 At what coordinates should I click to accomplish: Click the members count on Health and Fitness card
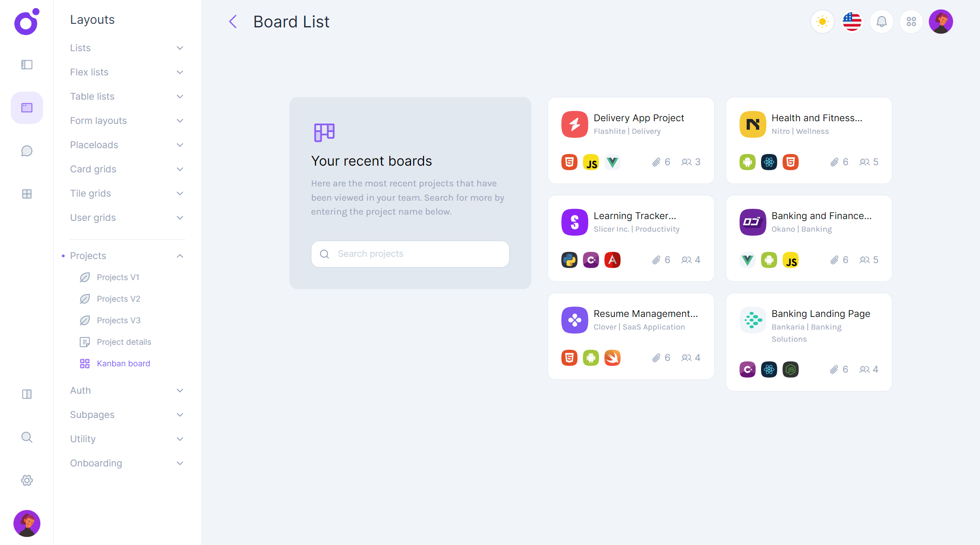click(868, 162)
